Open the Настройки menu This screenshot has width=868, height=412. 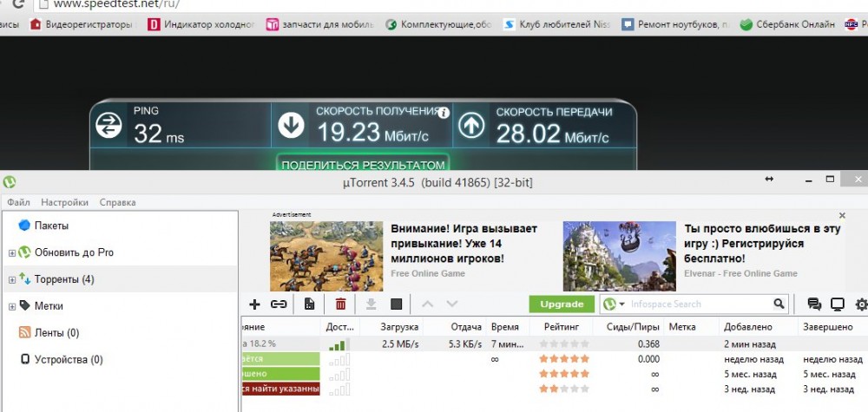[x=64, y=202]
